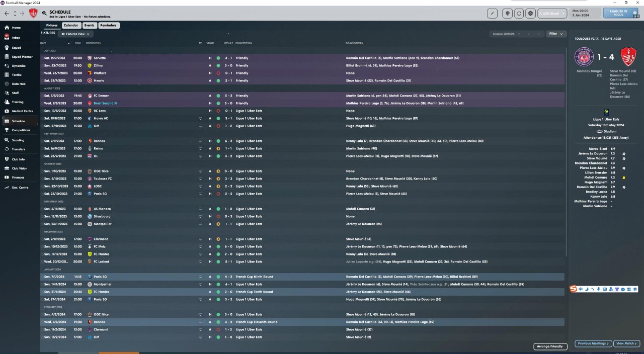Click the Date column header
The height and width of the screenshot is (354, 644).
43,43
